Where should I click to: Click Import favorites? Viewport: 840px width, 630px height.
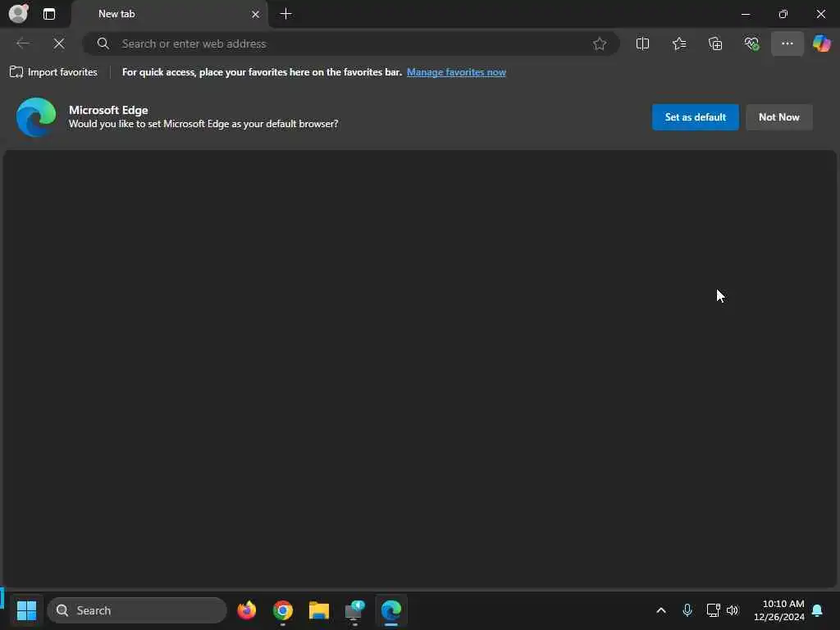click(53, 72)
